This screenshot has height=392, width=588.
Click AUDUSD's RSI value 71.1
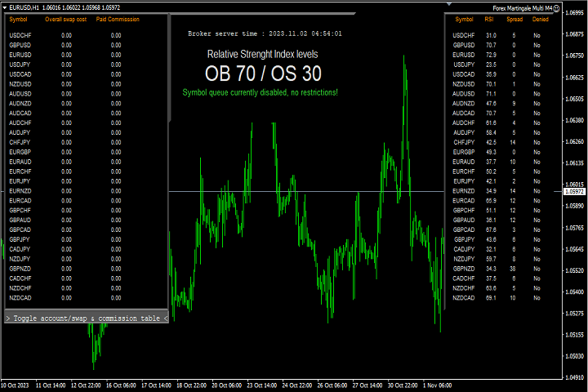pyautogui.click(x=491, y=94)
